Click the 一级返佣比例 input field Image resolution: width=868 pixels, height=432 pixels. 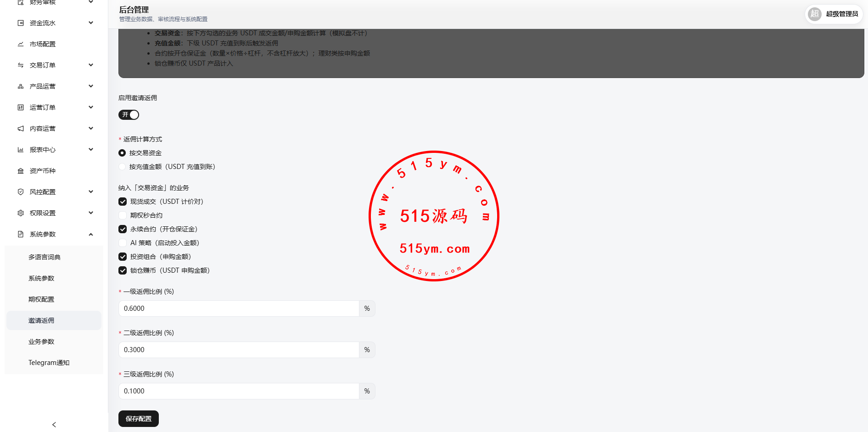point(239,309)
